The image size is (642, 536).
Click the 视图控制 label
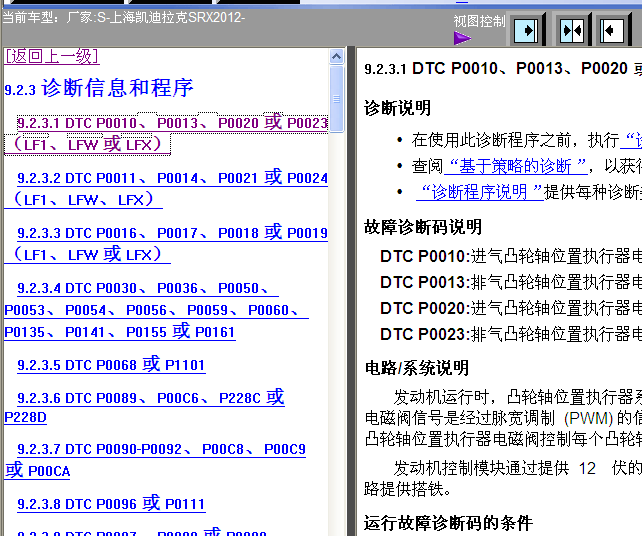click(x=479, y=21)
